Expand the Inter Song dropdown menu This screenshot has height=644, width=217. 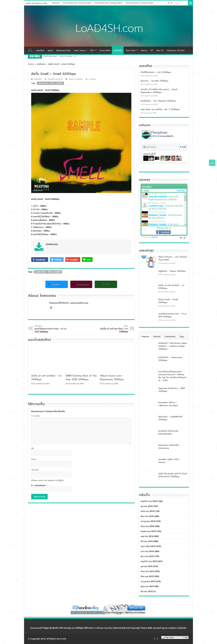point(80,50)
